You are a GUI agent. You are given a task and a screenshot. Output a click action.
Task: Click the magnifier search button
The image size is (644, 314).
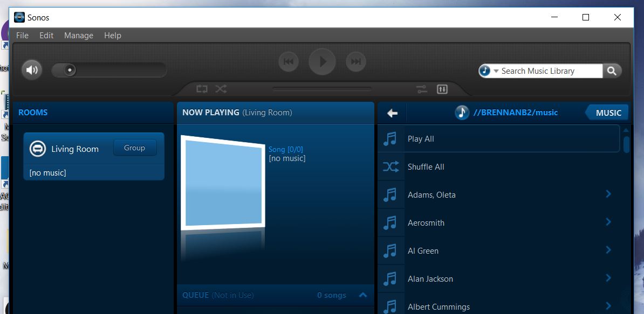pyautogui.click(x=612, y=71)
